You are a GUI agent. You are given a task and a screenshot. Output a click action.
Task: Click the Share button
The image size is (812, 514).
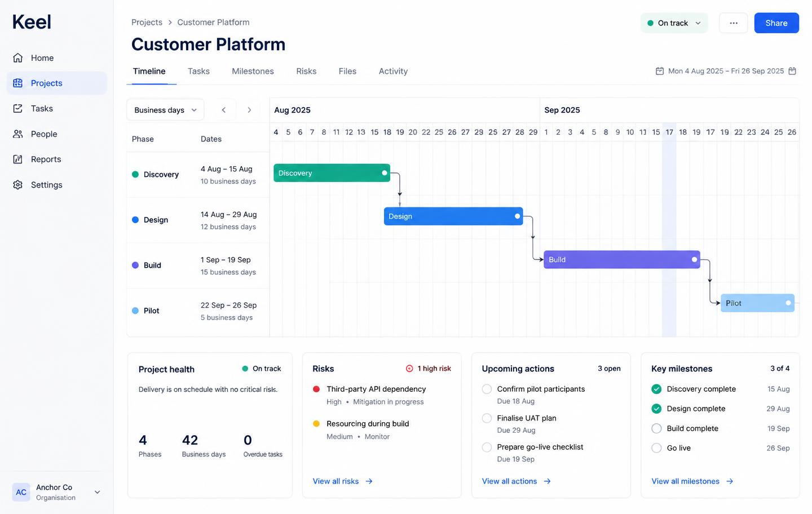pyautogui.click(x=776, y=23)
